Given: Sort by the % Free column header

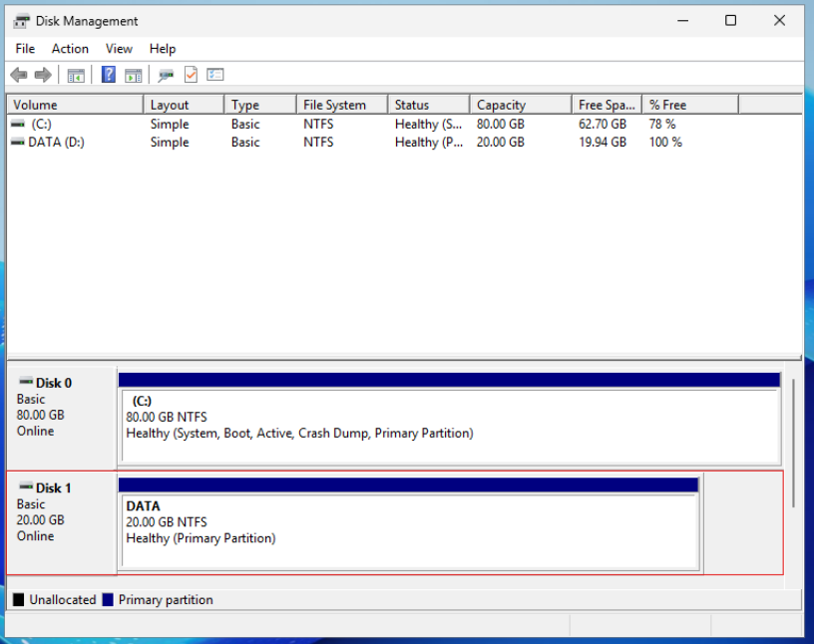Looking at the screenshot, I should coord(690,105).
